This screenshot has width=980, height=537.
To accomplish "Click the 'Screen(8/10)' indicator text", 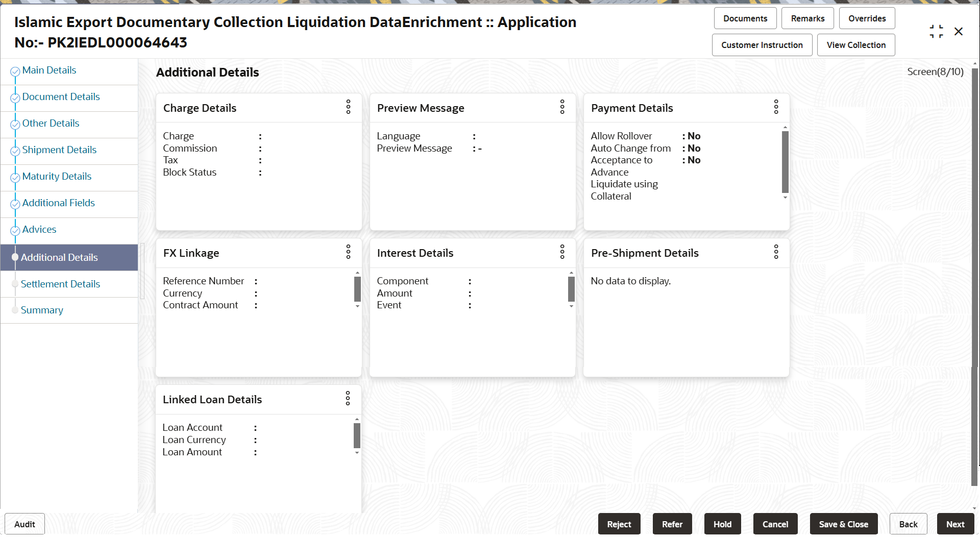I will [x=935, y=72].
